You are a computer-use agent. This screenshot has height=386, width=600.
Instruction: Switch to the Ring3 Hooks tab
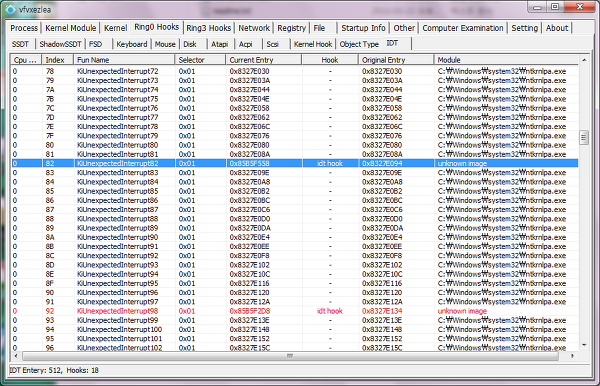coord(209,28)
